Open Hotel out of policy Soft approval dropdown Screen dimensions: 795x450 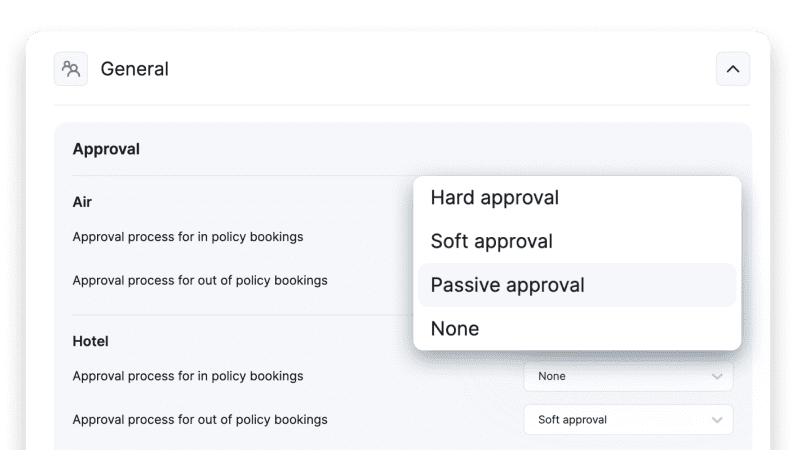point(628,420)
